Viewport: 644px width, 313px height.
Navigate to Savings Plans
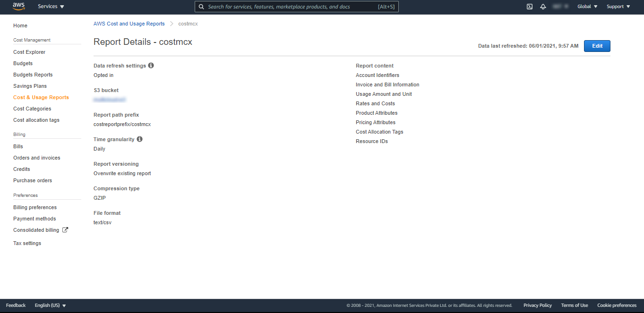click(x=30, y=86)
